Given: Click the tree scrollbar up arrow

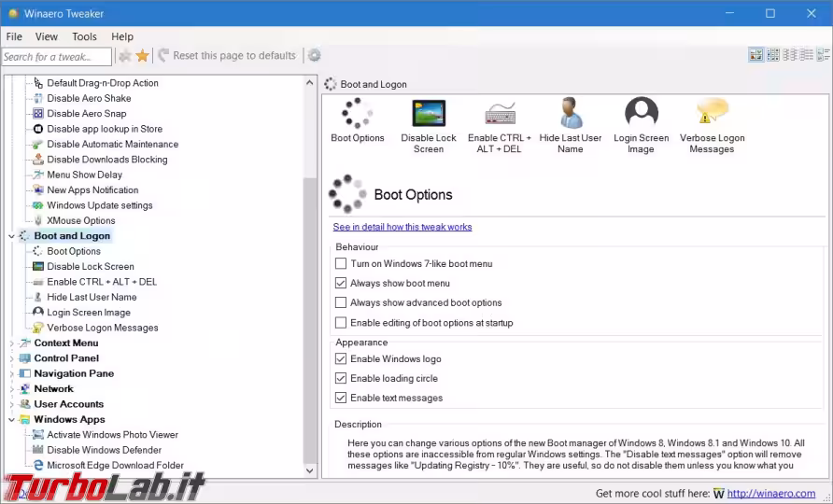Looking at the screenshot, I should coord(310,83).
